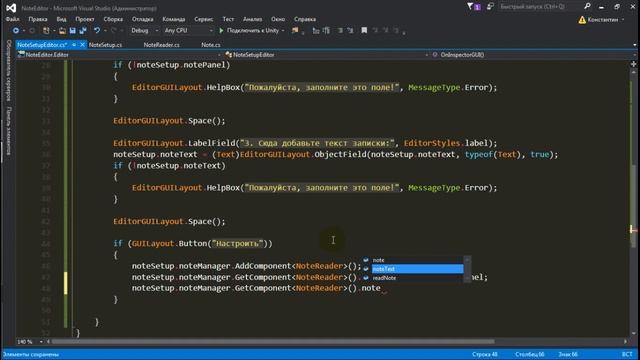The width and height of the screenshot is (640, 360).
Task: Click the Undo arrow icon
Action: click(97, 31)
